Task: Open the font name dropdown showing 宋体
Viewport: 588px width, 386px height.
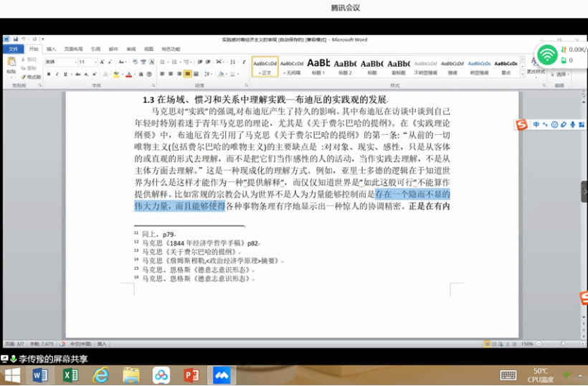Action: (x=60, y=62)
